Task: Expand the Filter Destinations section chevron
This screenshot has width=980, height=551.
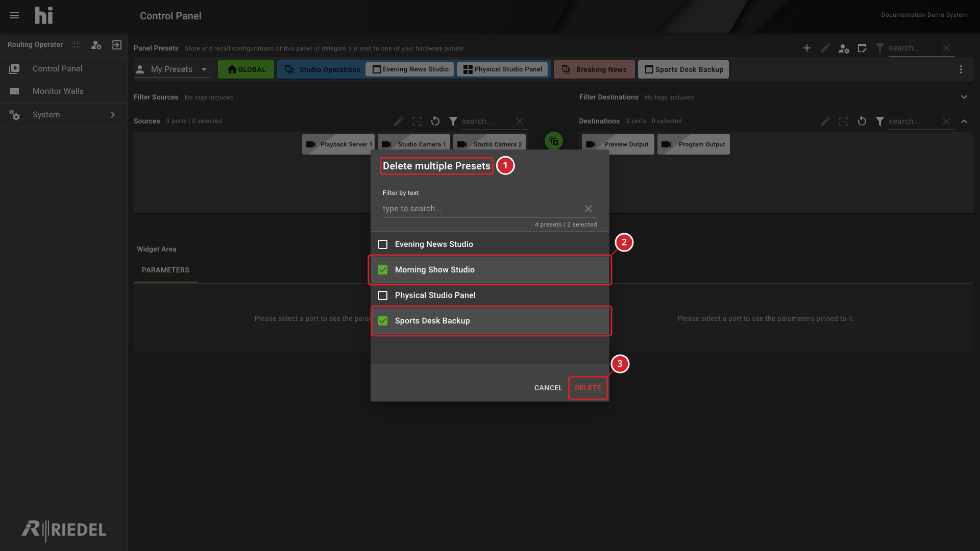Action: (x=964, y=97)
